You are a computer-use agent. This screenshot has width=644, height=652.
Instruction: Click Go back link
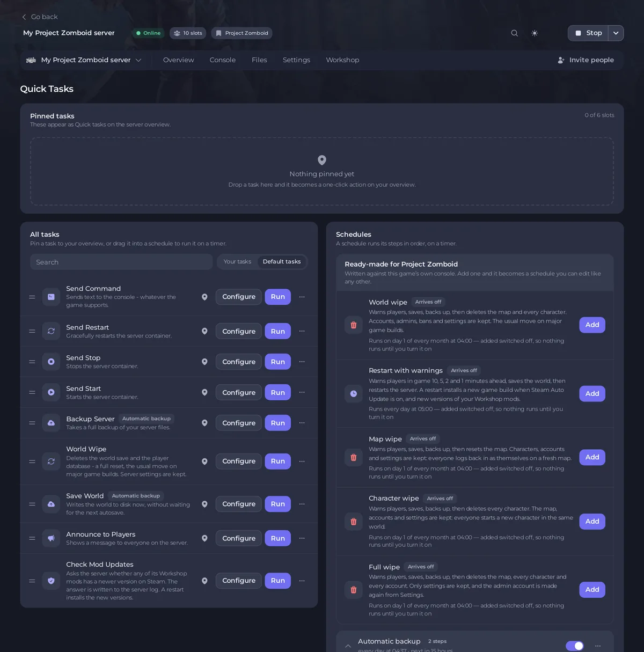click(40, 17)
